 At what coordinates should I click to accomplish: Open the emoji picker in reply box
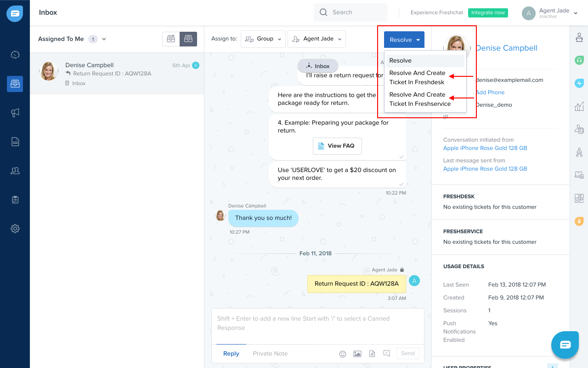point(343,354)
